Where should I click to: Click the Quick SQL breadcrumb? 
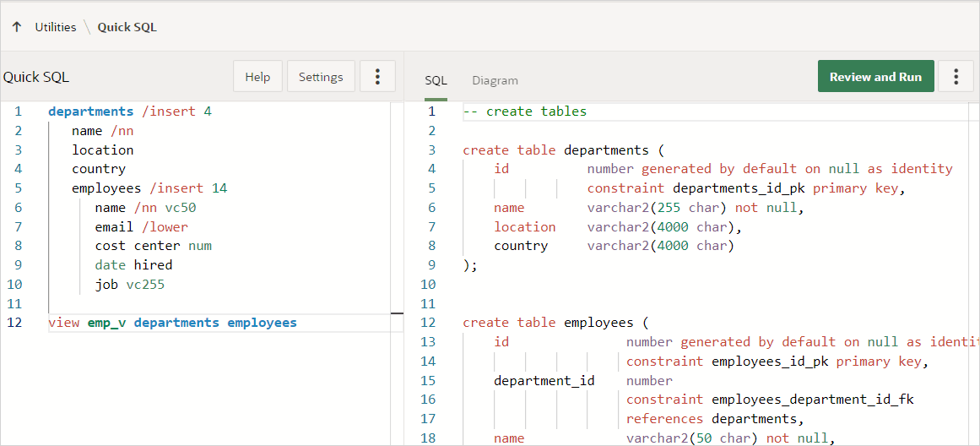[x=127, y=27]
